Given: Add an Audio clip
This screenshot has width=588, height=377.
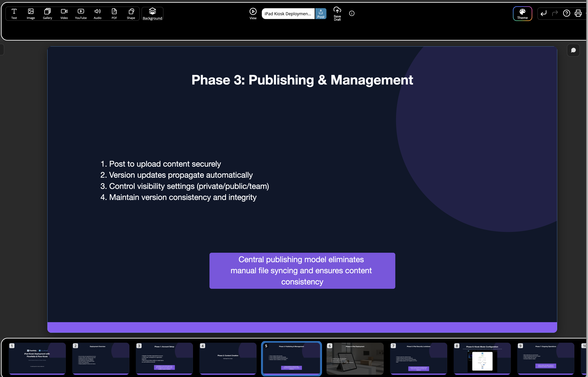Looking at the screenshot, I should click(x=97, y=14).
